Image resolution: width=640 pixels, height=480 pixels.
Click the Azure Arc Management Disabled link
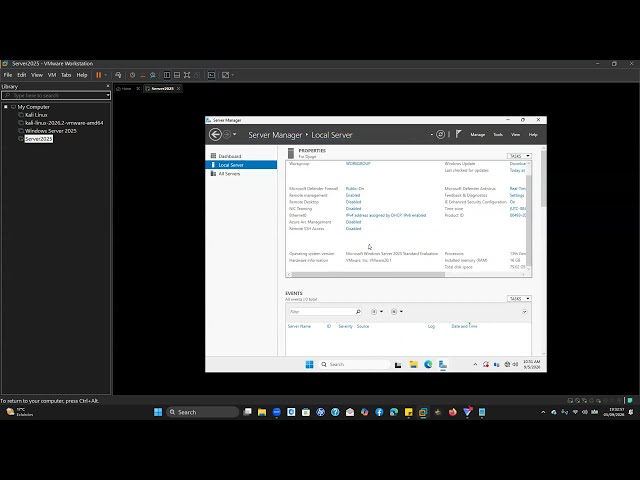353,222
